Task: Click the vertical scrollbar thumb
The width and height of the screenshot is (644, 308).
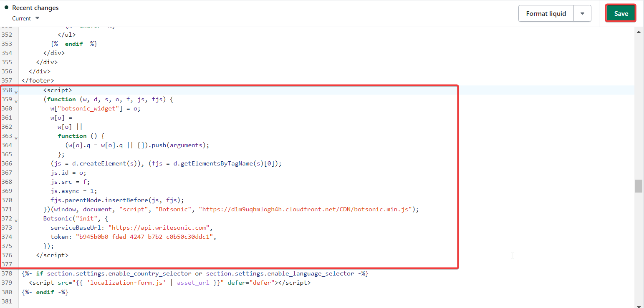Action: [x=639, y=186]
